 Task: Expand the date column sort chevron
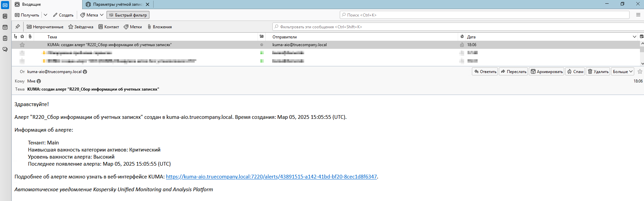click(635, 37)
